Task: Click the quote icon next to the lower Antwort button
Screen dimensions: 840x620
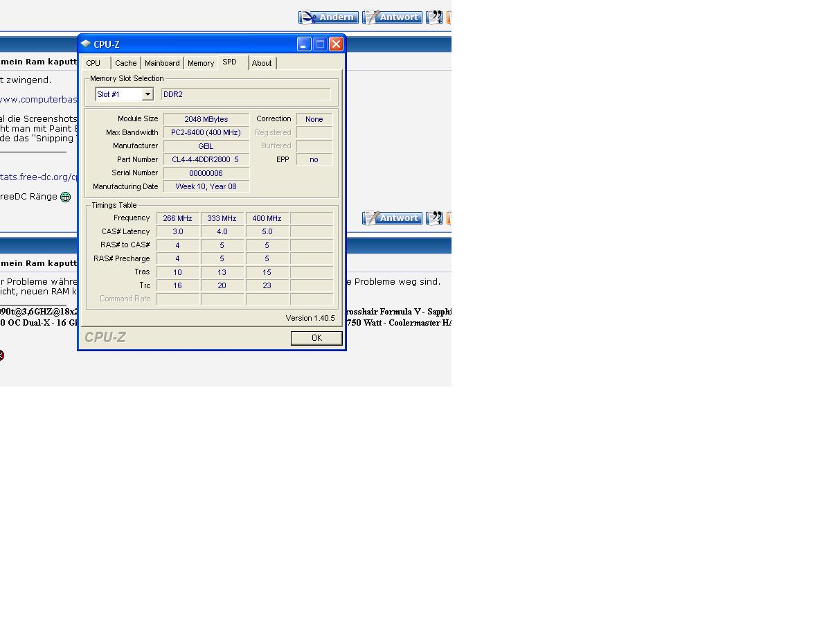Action: tap(434, 218)
